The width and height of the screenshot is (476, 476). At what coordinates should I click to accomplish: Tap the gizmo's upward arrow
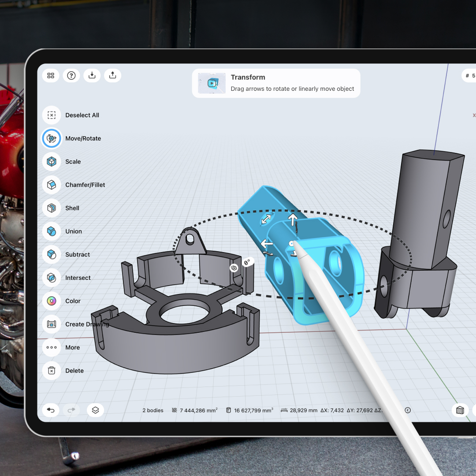(293, 219)
